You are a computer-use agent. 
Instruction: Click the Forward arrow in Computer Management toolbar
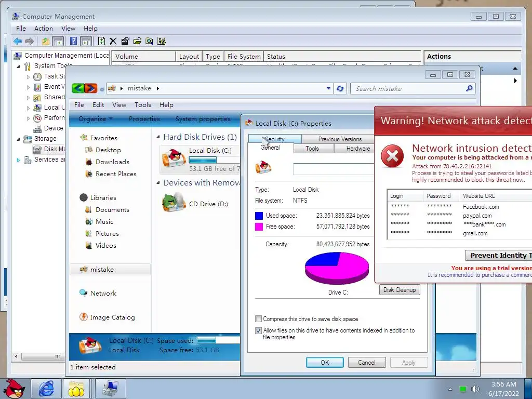click(30, 42)
